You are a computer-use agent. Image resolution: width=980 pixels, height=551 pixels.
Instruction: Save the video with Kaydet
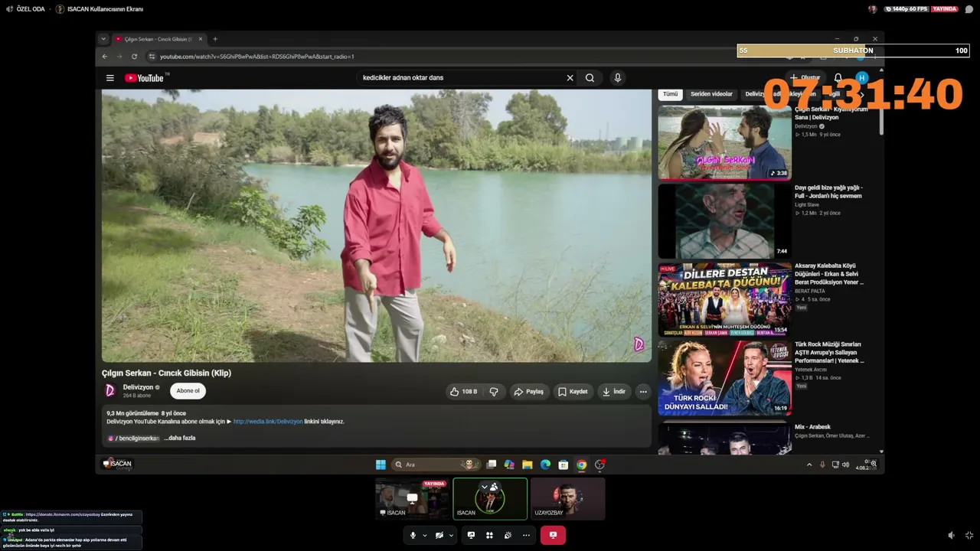click(x=573, y=392)
